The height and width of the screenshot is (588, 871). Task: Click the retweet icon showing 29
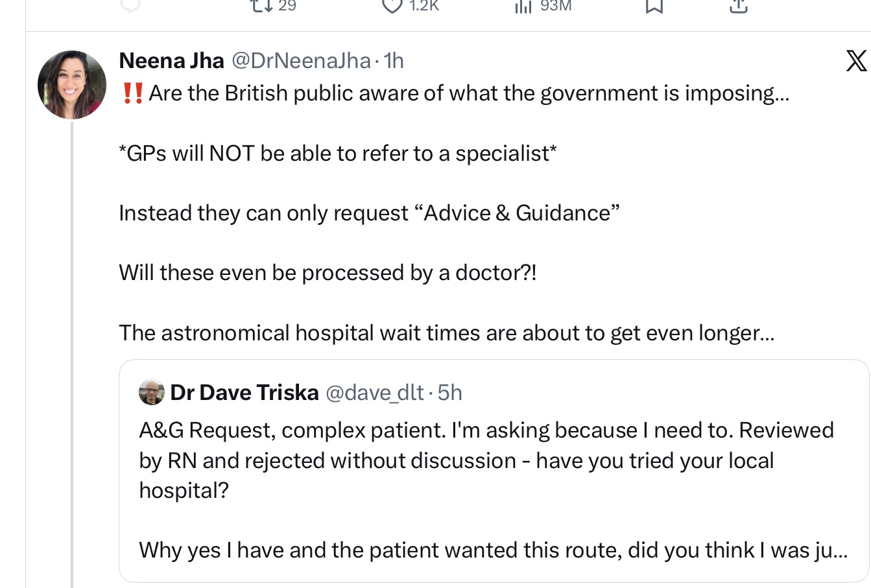point(264,6)
